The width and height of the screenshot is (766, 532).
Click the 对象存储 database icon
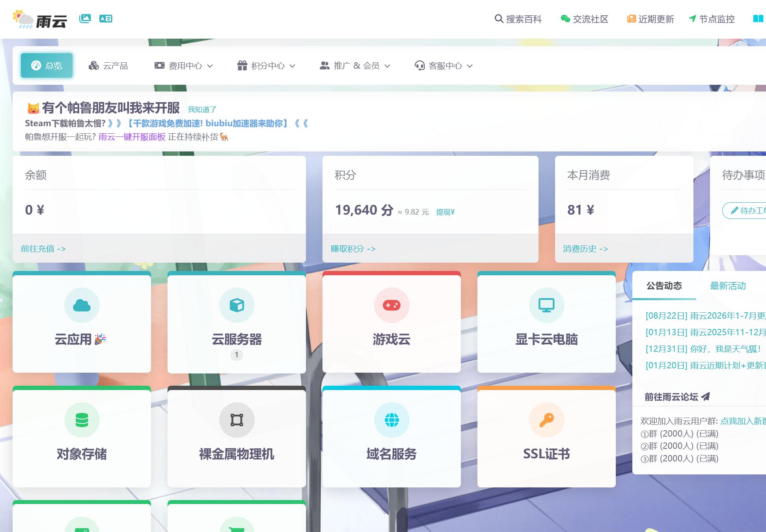82,420
